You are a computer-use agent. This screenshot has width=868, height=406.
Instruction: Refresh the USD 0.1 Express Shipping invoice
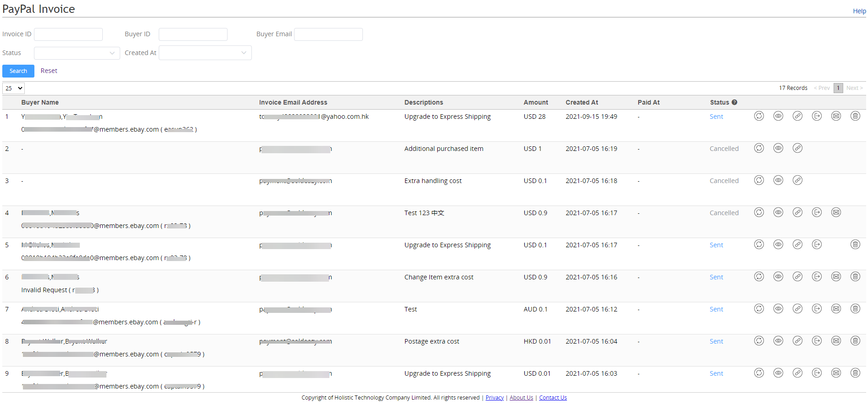pos(759,245)
